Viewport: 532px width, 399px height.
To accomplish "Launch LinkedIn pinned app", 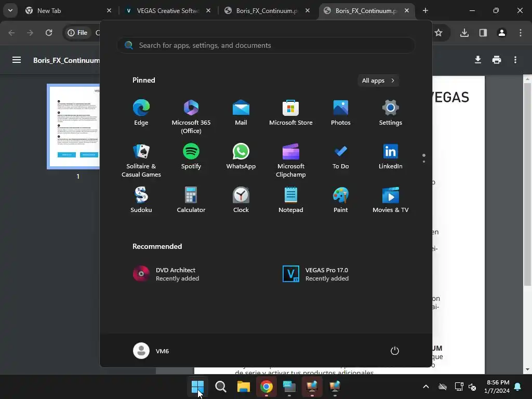I will click(391, 157).
